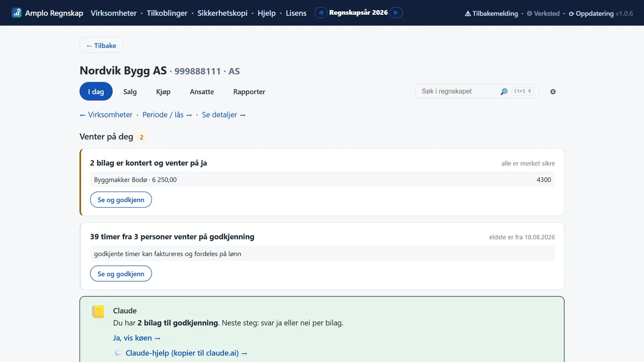The width and height of the screenshot is (644, 362).
Task: Click the Regnskapsår 2026 label
Action: [x=358, y=13]
